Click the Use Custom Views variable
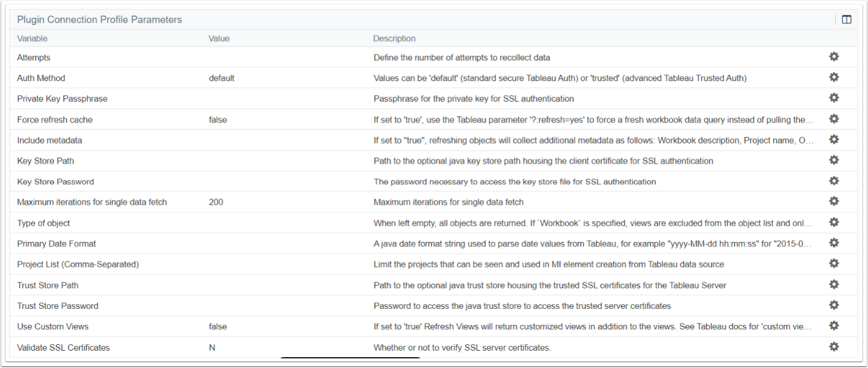Viewport: 868px width, 368px height. tap(53, 326)
